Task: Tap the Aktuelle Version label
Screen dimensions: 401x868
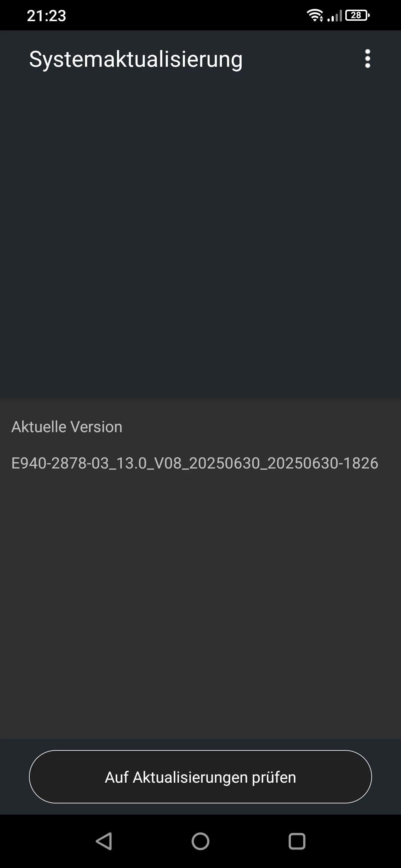Action: tap(67, 427)
